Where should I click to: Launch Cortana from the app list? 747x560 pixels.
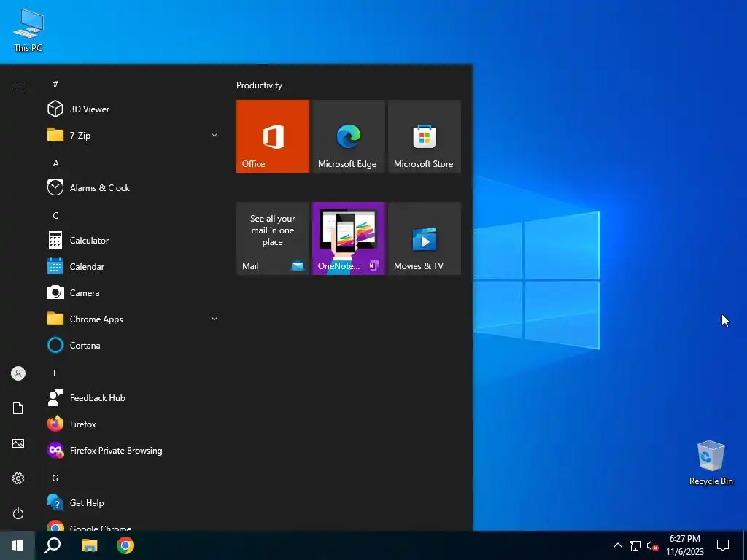pos(133,345)
